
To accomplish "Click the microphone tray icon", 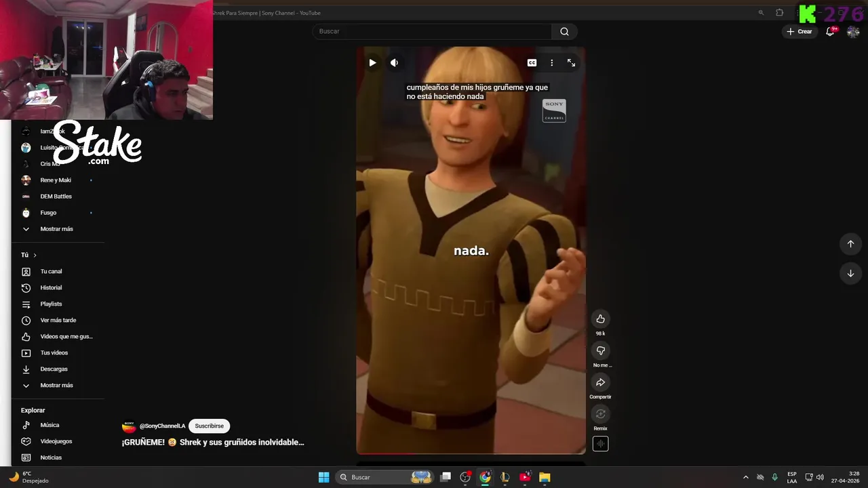I will pyautogui.click(x=774, y=477).
